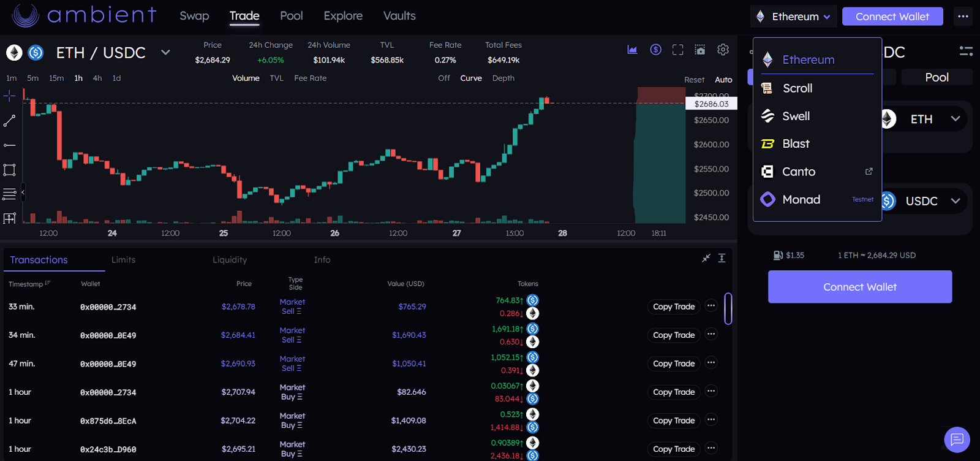
Task: Reset the chart scale
Action: 694,80
